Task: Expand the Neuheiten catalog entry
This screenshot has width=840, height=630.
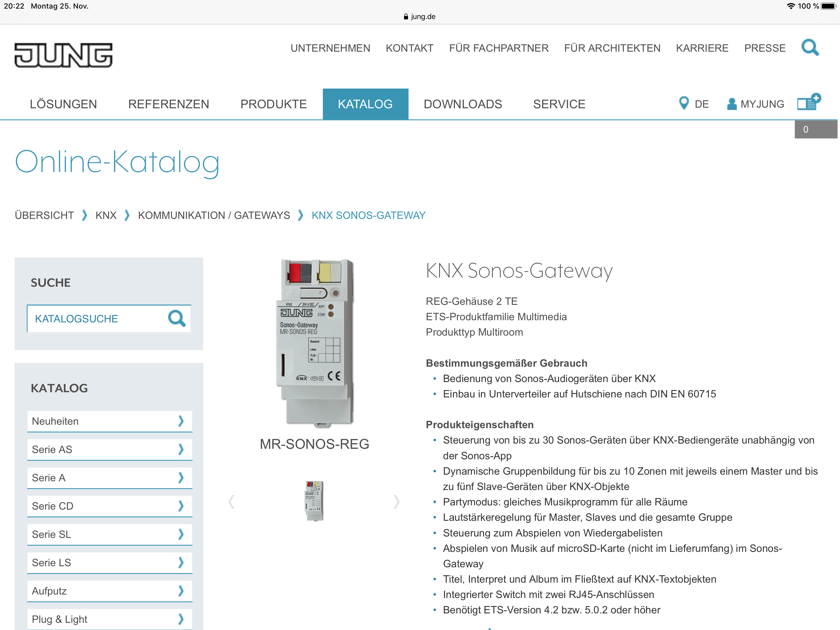Action: [x=109, y=421]
